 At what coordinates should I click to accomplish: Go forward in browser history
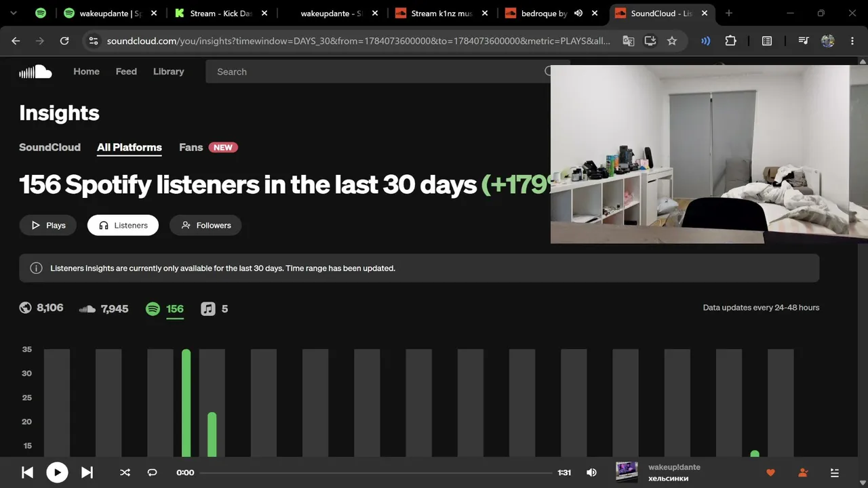click(x=40, y=41)
